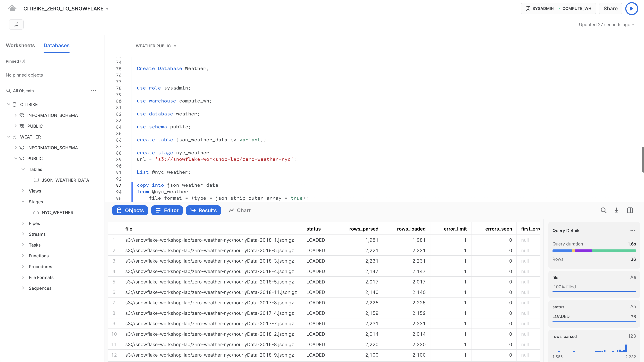Screen dimensions: 644x362
Task: Run the worksheet with the play button
Action: pyautogui.click(x=632, y=8)
